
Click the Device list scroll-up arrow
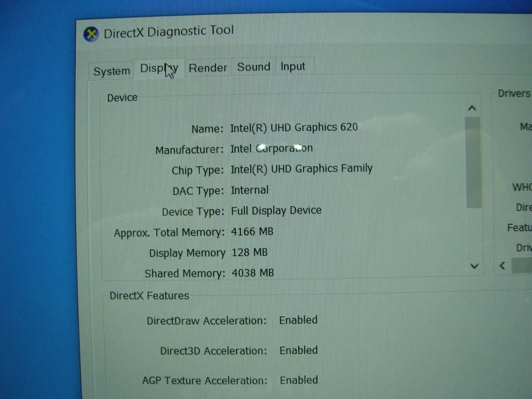[472, 108]
